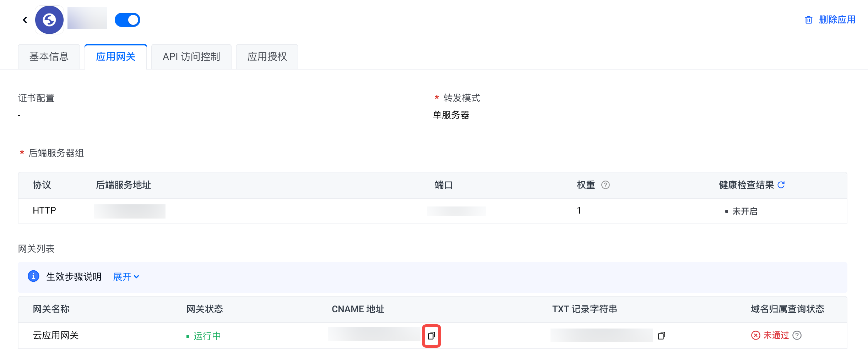Click the 云应用网关 gateway row name

(56, 335)
